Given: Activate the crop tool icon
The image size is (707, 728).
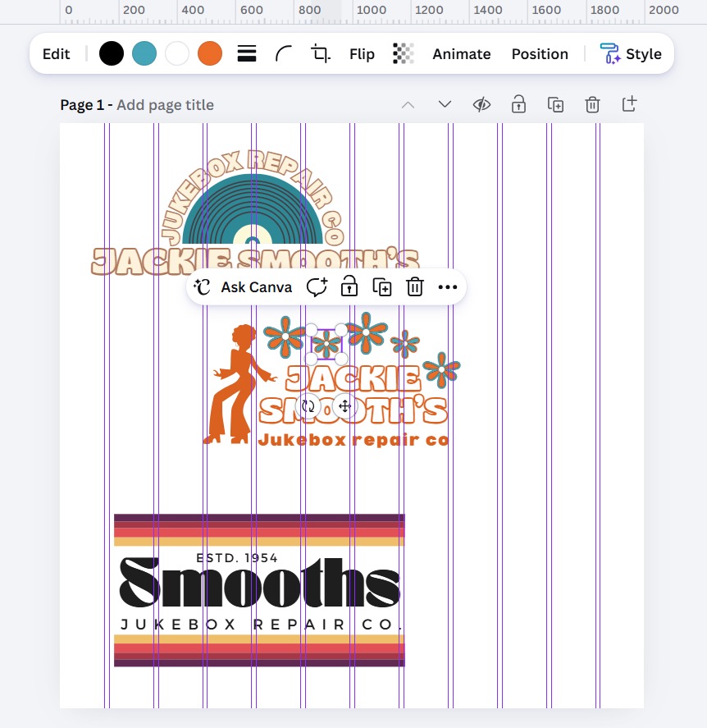Looking at the screenshot, I should (x=320, y=53).
